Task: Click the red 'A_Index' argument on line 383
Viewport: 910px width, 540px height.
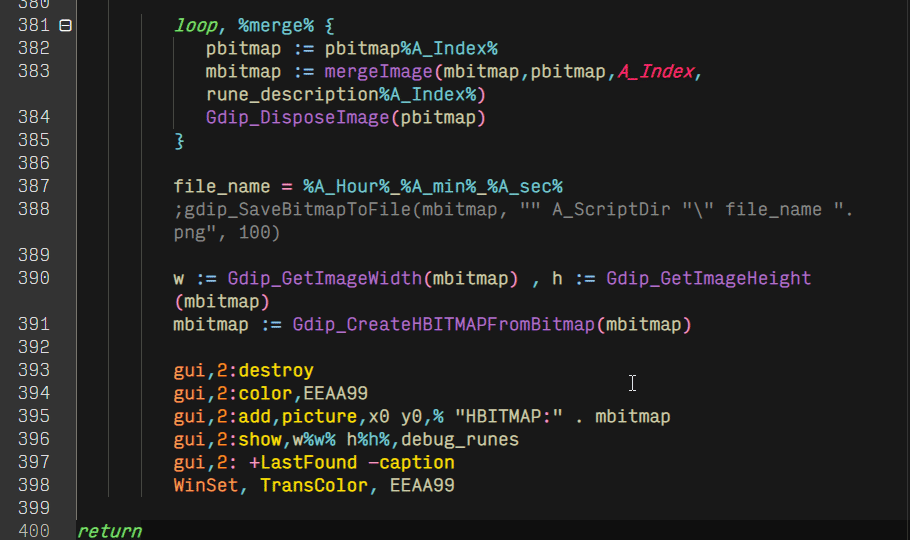Action: [656, 71]
